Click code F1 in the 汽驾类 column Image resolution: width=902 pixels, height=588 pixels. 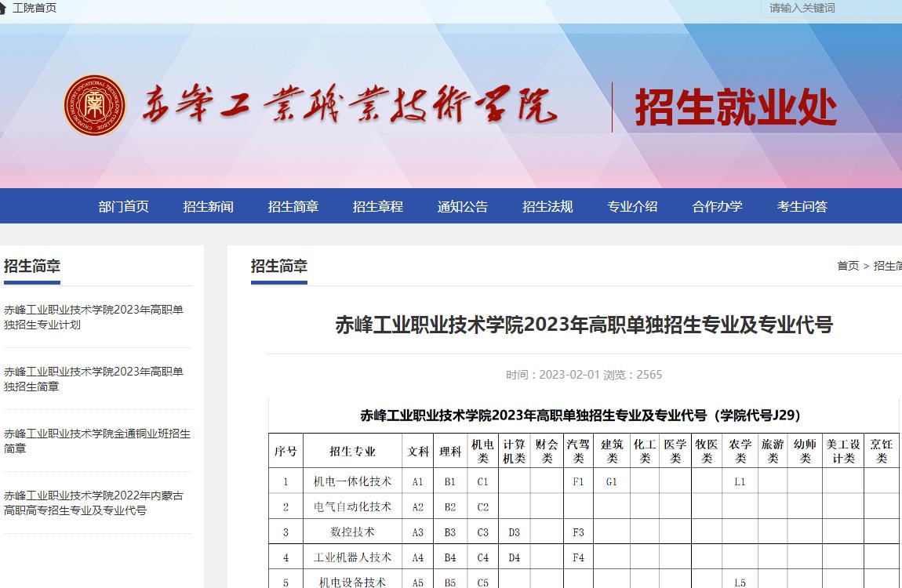point(578,481)
